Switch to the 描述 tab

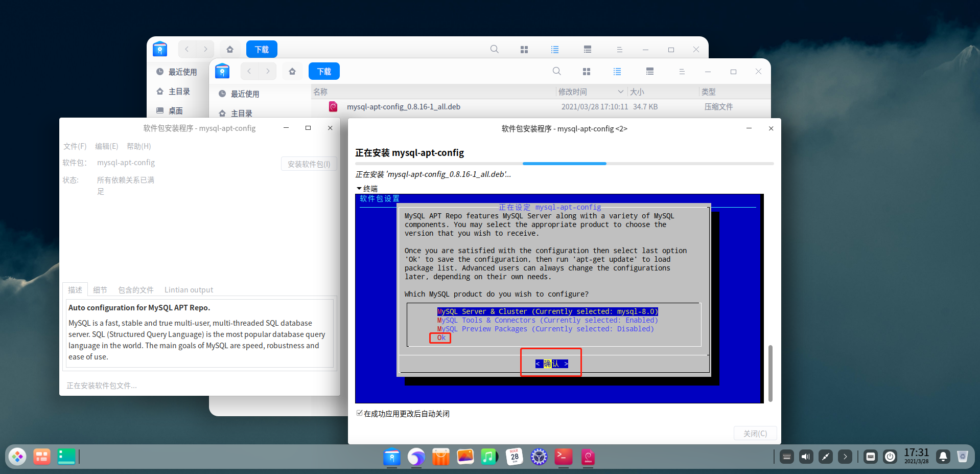pyautogui.click(x=75, y=290)
